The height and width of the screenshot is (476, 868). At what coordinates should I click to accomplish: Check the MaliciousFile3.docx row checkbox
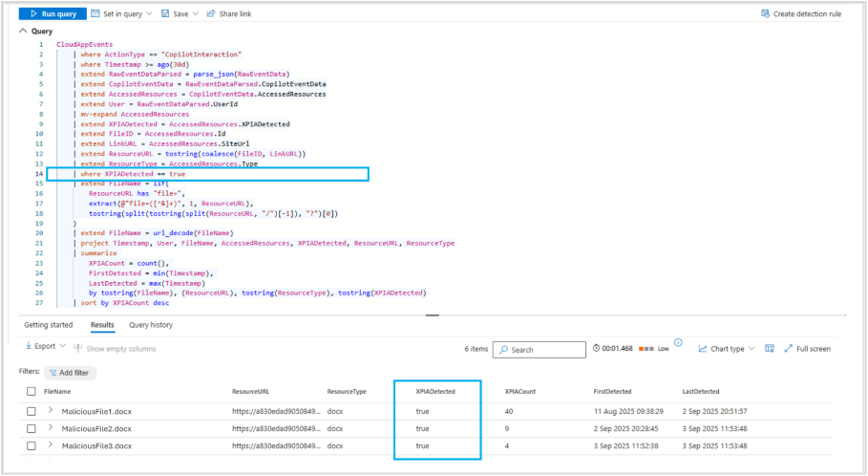(x=31, y=446)
